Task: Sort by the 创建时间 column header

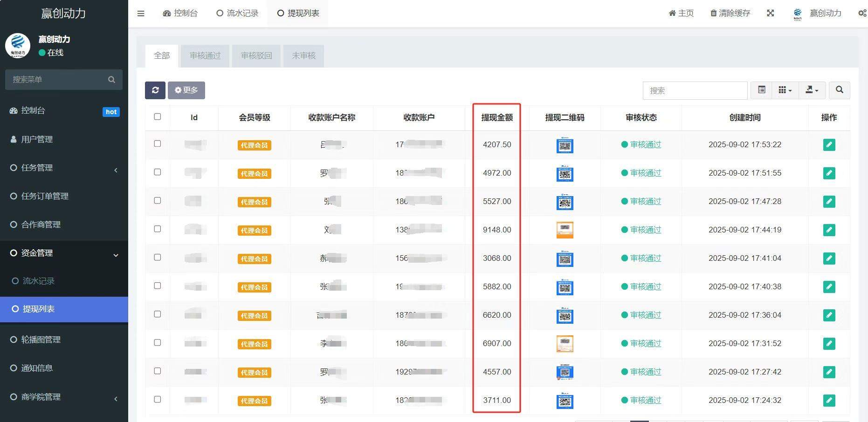Action: click(x=744, y=117)
